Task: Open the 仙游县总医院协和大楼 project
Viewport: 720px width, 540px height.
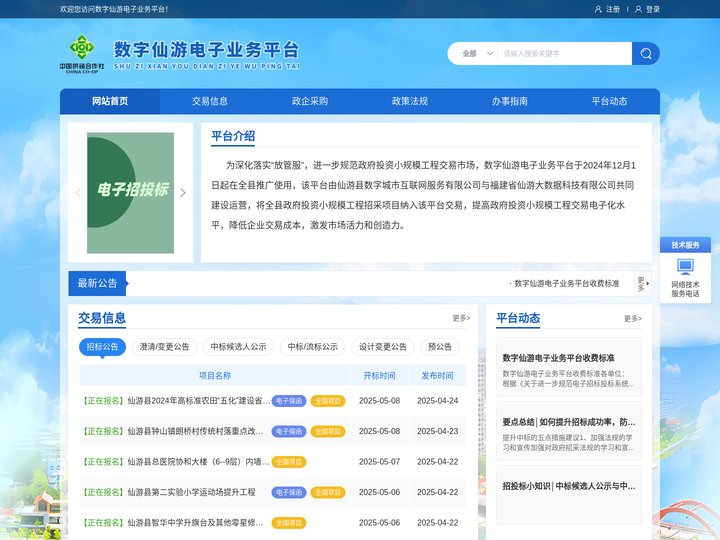Action: [x=198, y=461]
